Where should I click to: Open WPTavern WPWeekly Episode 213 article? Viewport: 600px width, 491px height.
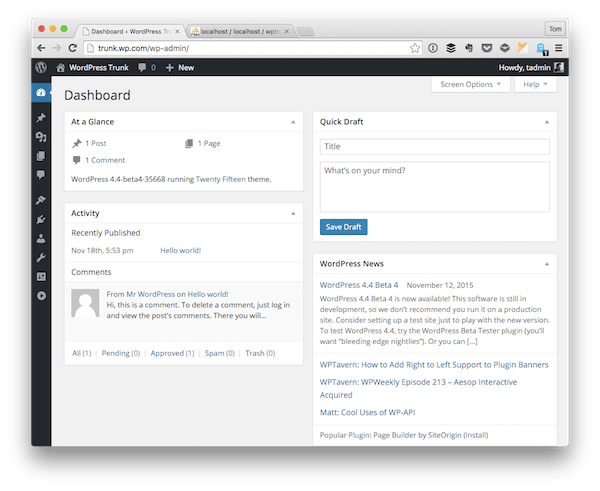coord(418,388)
